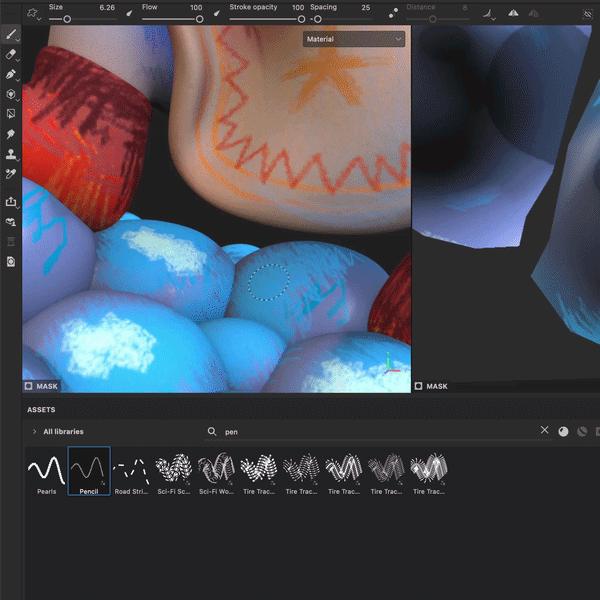600x600 pixels.
Task: Select the Paint brush tool
Action: pyautogui.click(x=11, y=34)
